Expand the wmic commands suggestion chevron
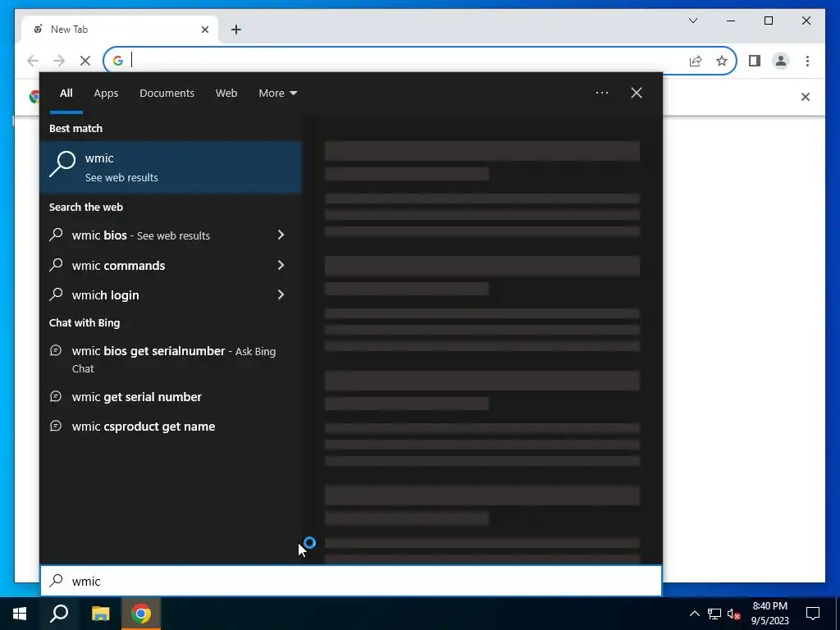The width and height of the screenshot is (840, 630). pyautogui.click(x=281, y=265)
